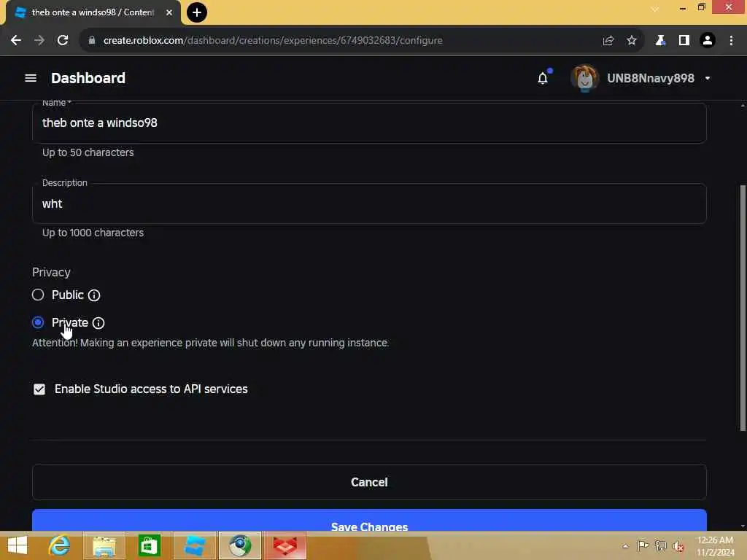This screenshot has width=747, height=560.
Task: Select the Public privacy option
Action: click(x=38, y=295)
